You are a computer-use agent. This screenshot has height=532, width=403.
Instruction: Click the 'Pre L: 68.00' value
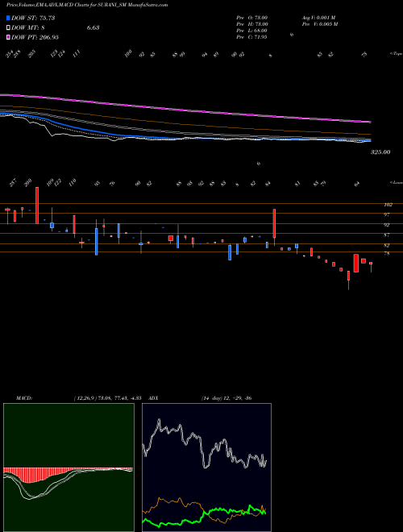(x=251, y=31)
